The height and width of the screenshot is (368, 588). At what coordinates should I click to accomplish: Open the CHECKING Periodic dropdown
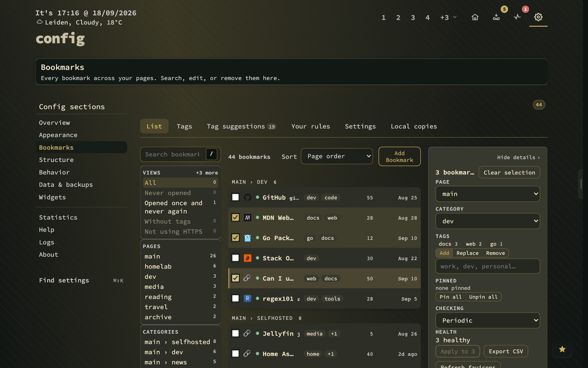tap(488, 320)
